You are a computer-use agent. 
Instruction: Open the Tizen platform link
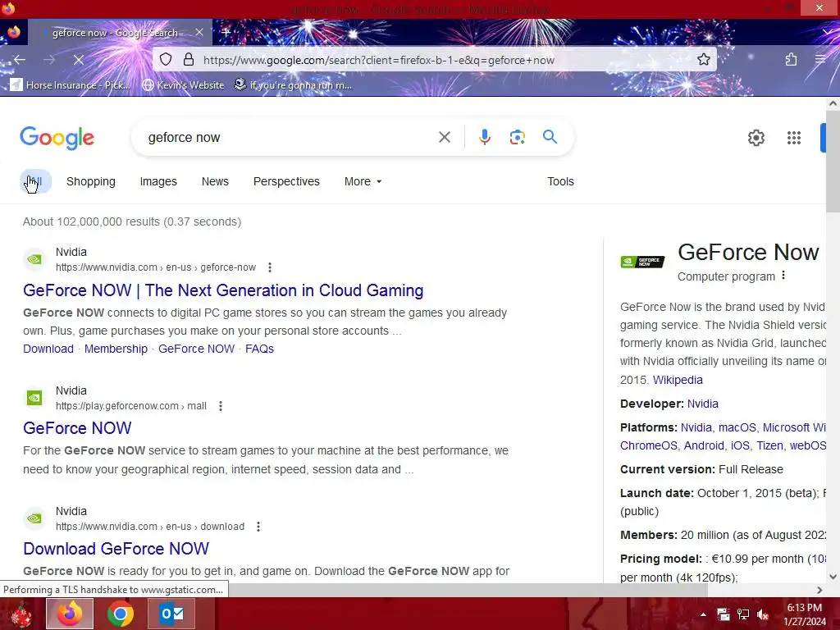769,445
